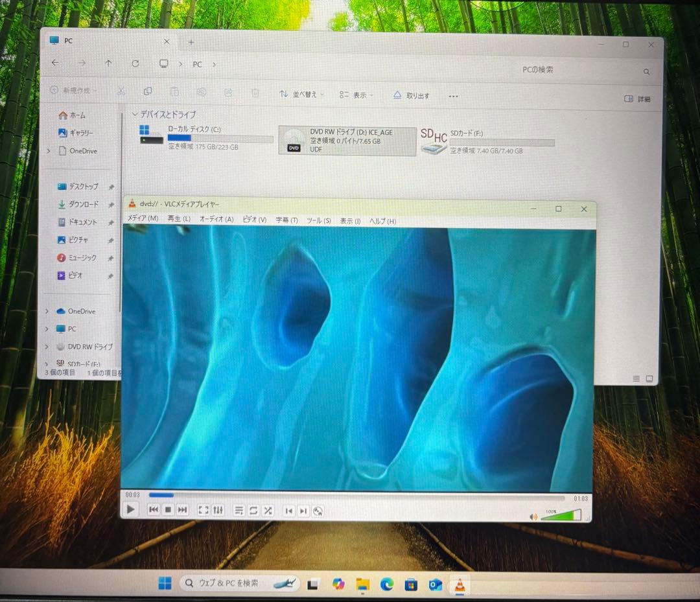Show the details pane via 詳細
Screen dimensions: 700x602
pyautogui.click(x=638, y=98)
